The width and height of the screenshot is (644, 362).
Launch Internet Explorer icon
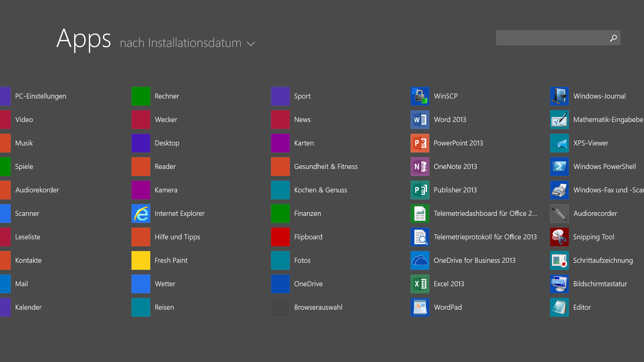[141, 214]
